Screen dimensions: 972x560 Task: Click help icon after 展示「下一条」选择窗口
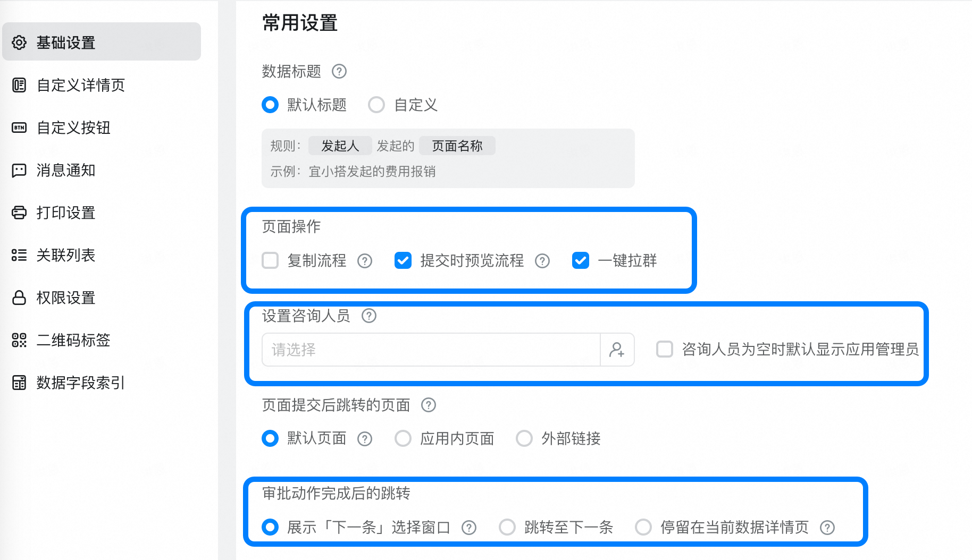pyautogui.click(x=469, y=528)
